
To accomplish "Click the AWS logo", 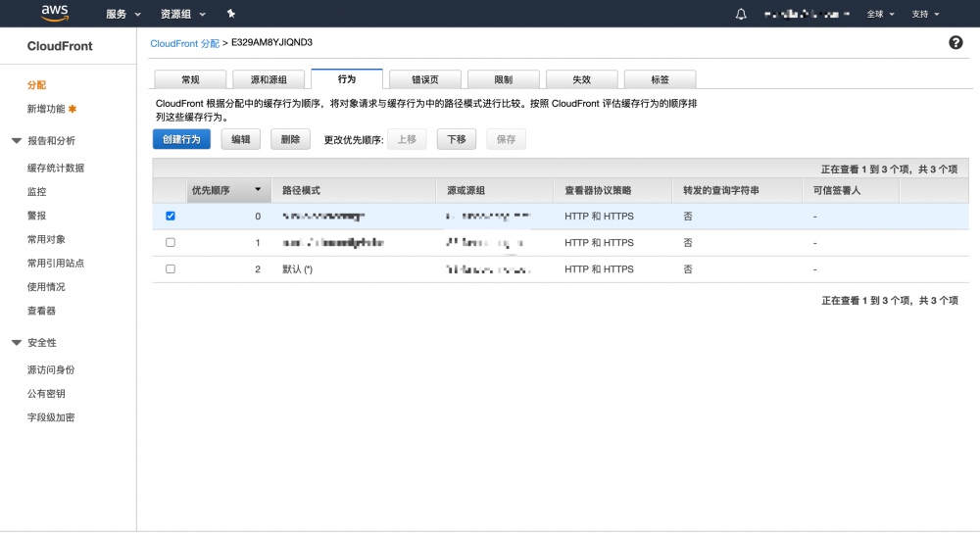I will tap(55, 13).
